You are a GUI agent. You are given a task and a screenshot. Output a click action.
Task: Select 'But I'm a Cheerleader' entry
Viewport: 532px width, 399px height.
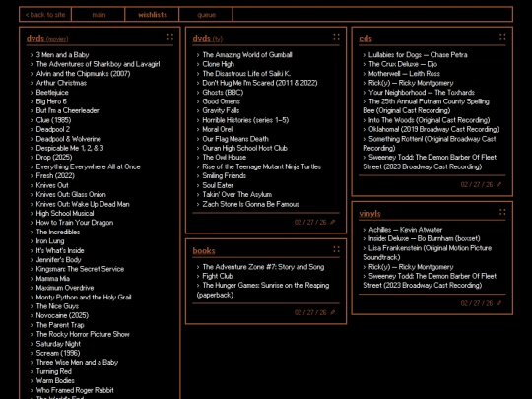68,110
